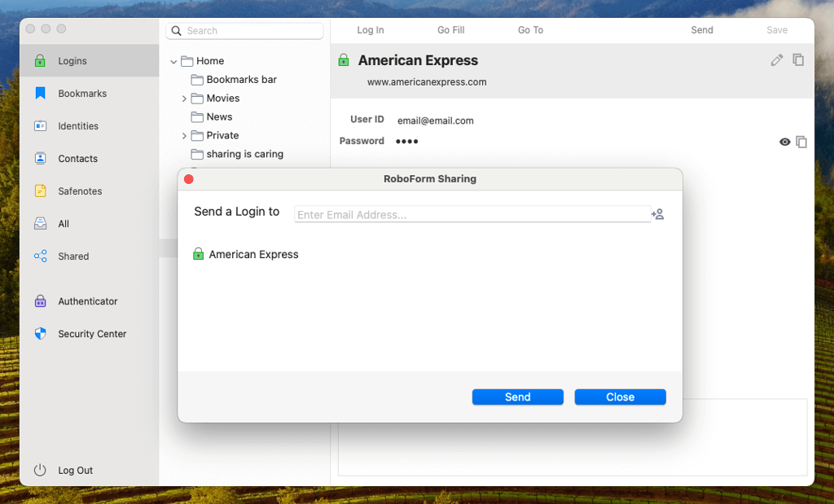
Task: Click Send in the top toolbar
Action: pos(702,30)
